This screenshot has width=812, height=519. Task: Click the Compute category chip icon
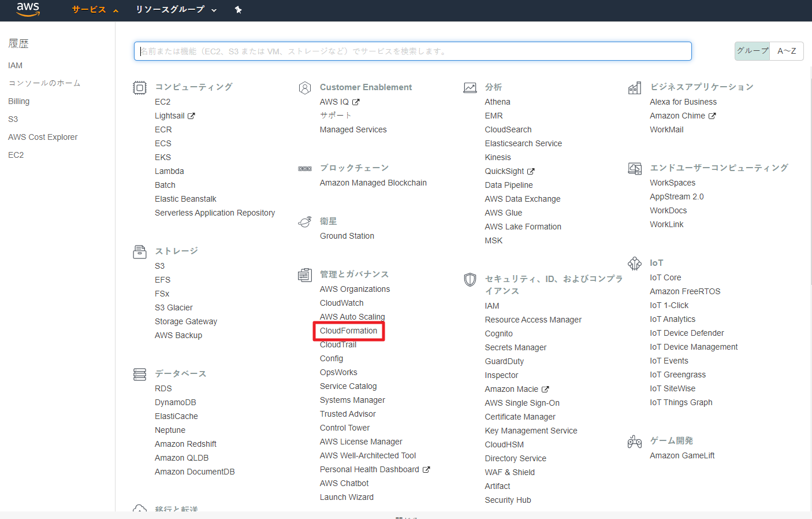point(140,88)
